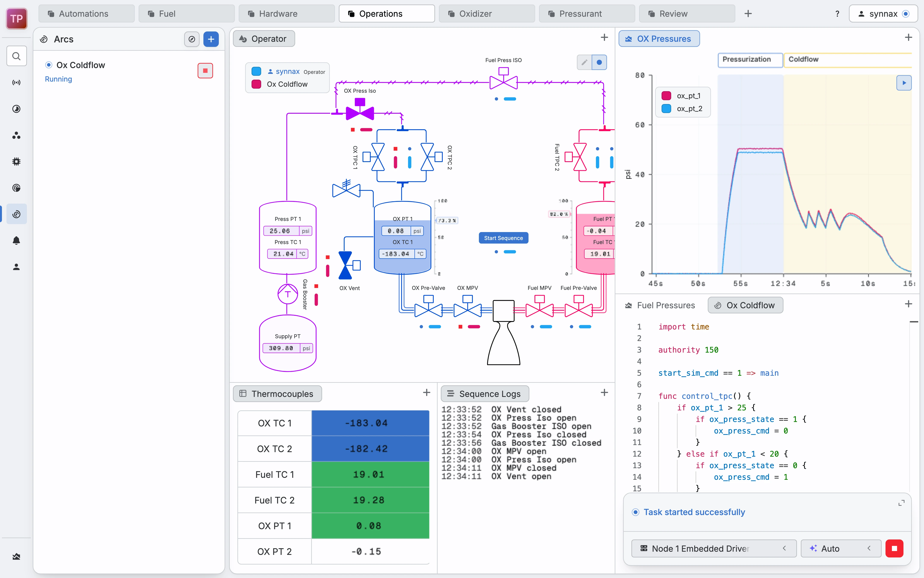Click the Ox Coldflow pink legend swatch

pyautogui.click(x=256, y=84)
